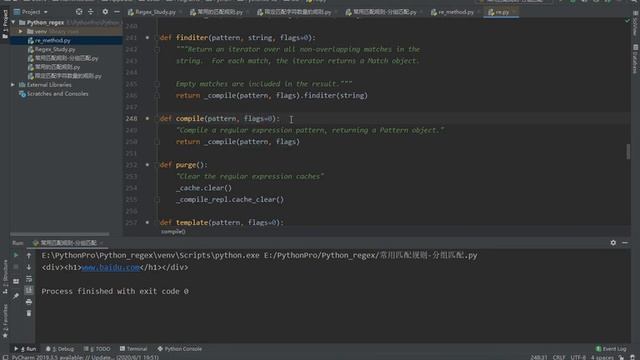The image size is (640, 360).
Task: Click the collapse all icon in Project panel header
Action: (91, 12)
